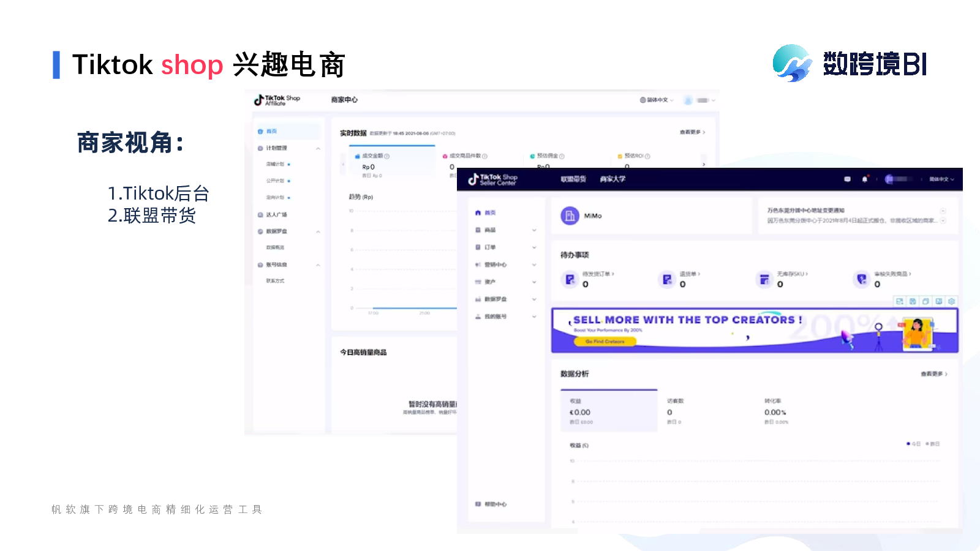
Task: Expand 资产 menu chevron in Seller Center
Action: [x=534, y=282]
